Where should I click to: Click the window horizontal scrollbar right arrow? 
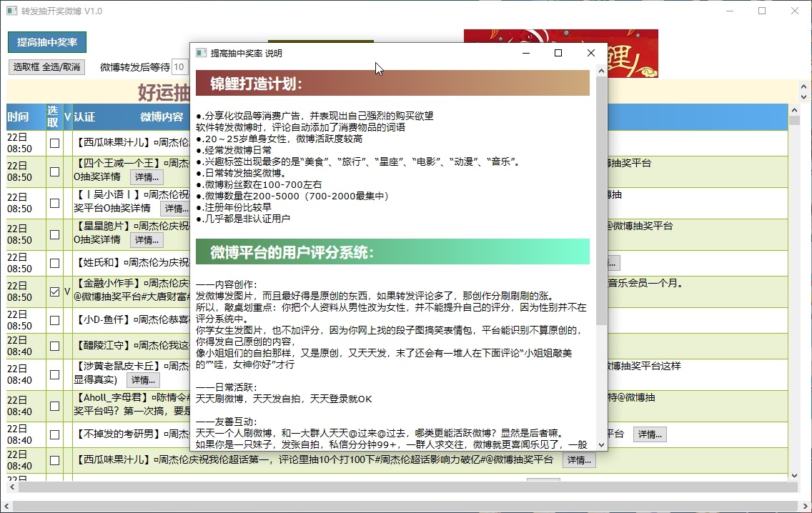[x=805, y=506]
